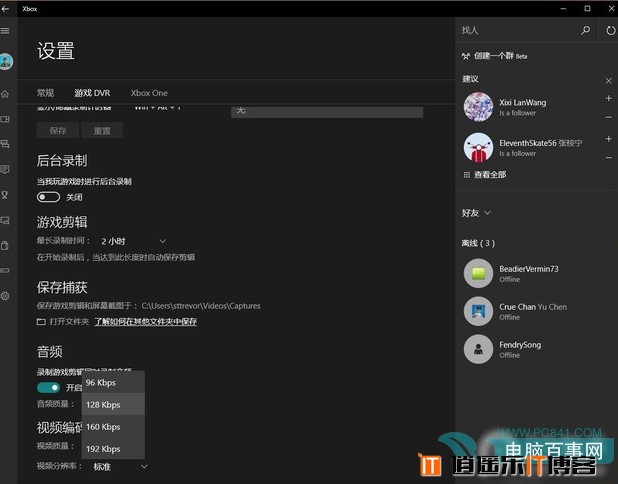Switch to the 常规 tab

[45, 93]
